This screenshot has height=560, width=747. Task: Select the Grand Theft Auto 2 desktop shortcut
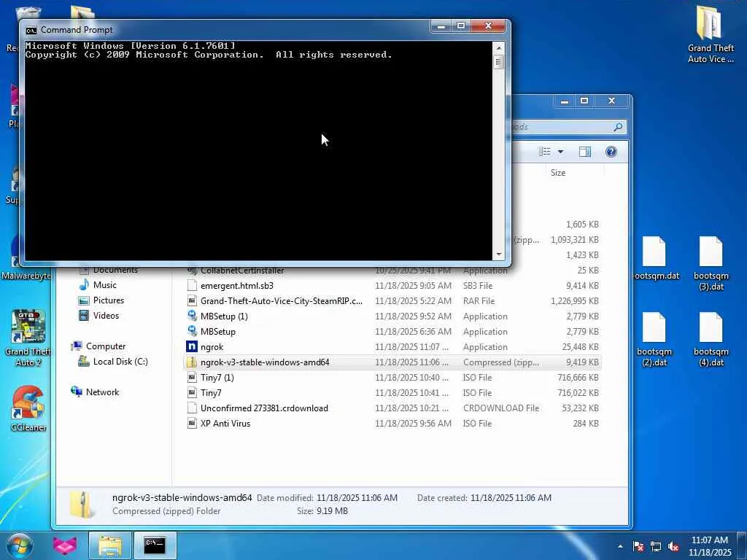(x=28, y=338)
